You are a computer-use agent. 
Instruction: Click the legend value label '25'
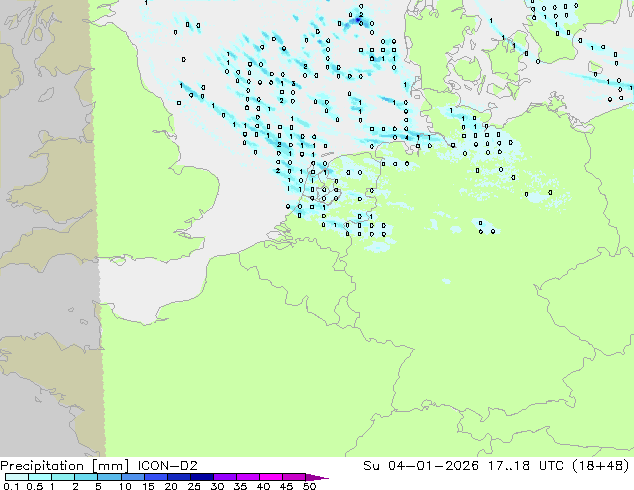point(194,486)
